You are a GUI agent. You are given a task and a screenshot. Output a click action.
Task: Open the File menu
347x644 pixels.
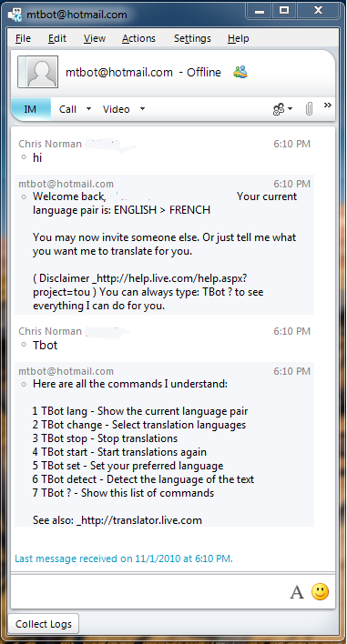(23, 38)
